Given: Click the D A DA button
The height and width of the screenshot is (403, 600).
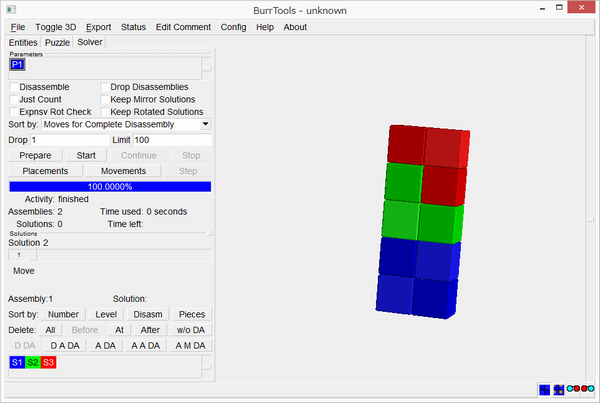Looking at the screenshot, I should point(65,346).
